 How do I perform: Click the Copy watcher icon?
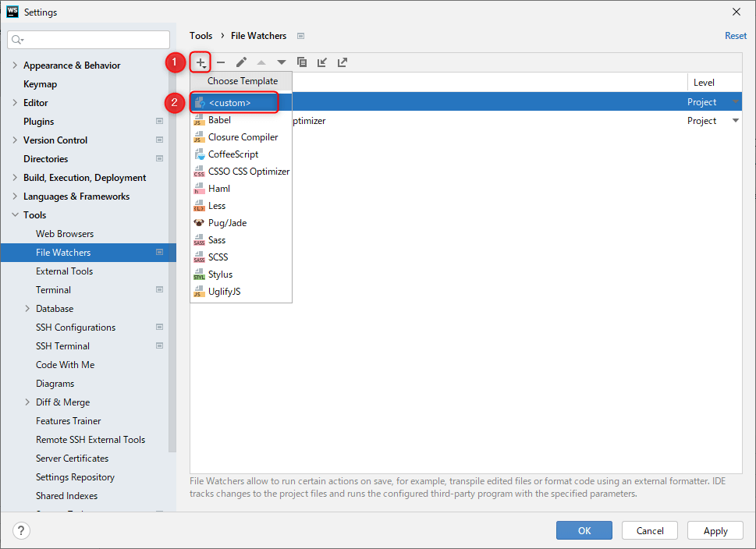coord(302,62)
